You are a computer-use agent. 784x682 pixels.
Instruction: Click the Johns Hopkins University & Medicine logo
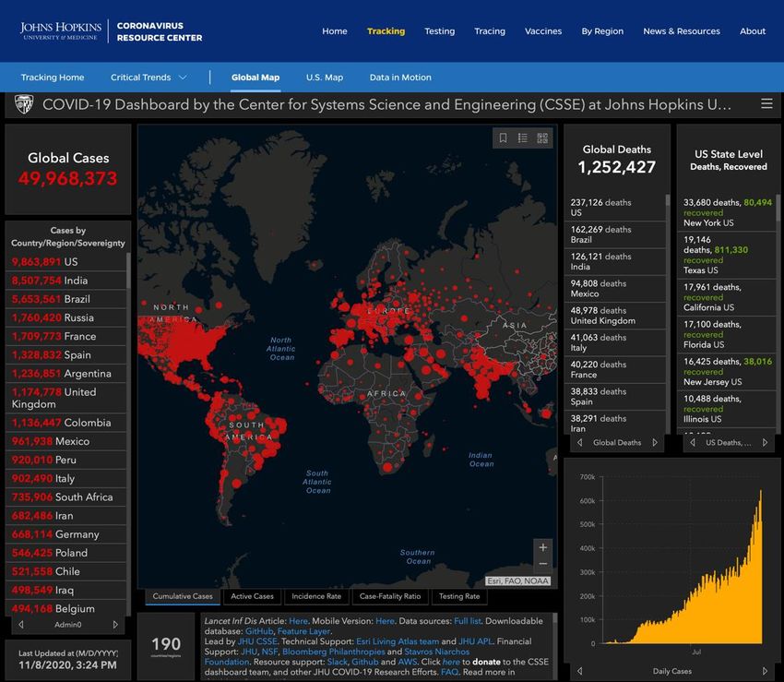[61, 31]
